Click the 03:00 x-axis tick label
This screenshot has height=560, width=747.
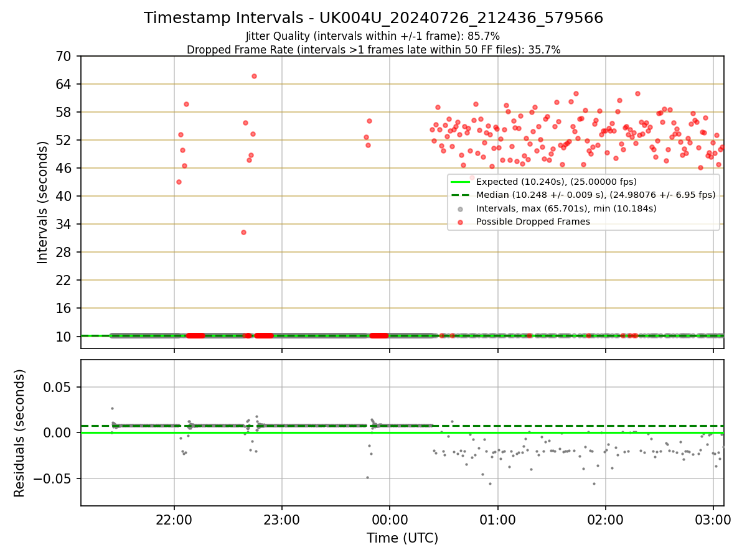tap(713, 519)
